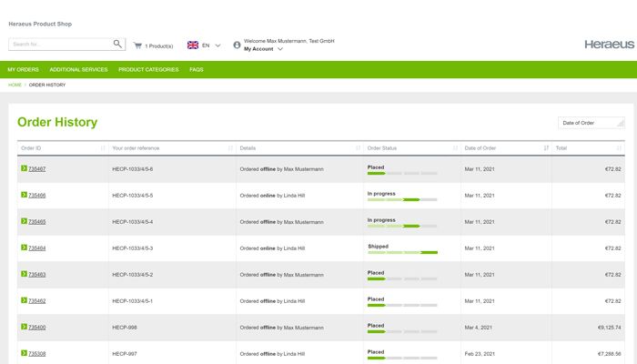Open order 735466 link
This screenshot has height=364, width=637.
coord(37,196)
